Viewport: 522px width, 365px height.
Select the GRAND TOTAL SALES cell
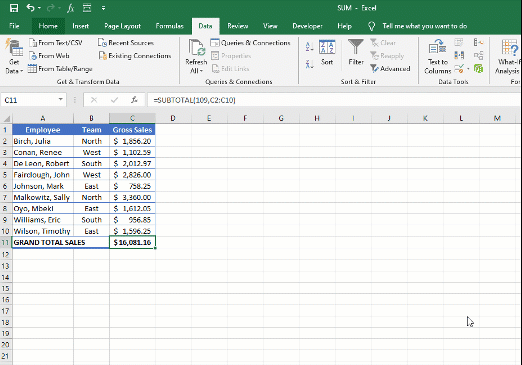[x=61, y=242]
